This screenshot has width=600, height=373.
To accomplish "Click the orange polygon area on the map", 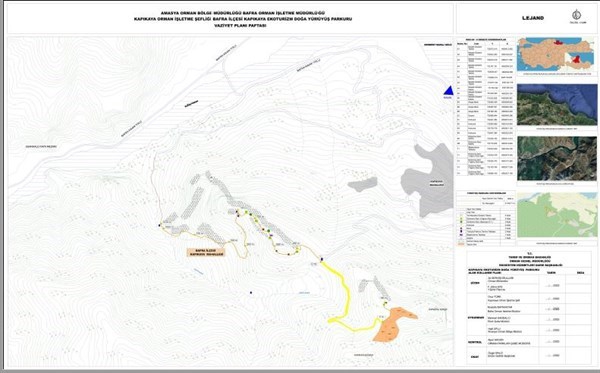I will (x=393, y=324).
